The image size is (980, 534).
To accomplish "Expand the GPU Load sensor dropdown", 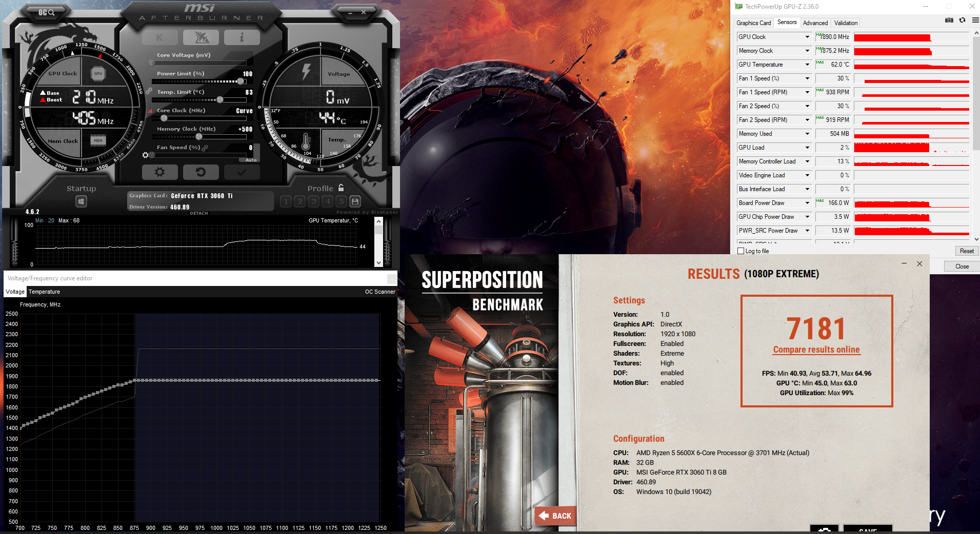I will click(807, 148).
